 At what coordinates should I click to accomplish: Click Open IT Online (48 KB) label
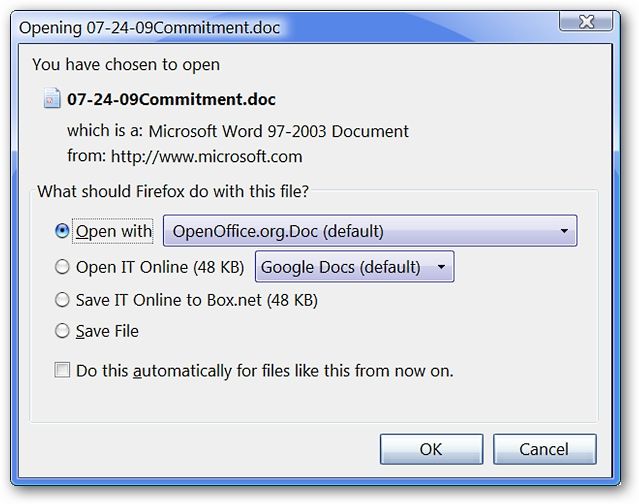[160, 267]
